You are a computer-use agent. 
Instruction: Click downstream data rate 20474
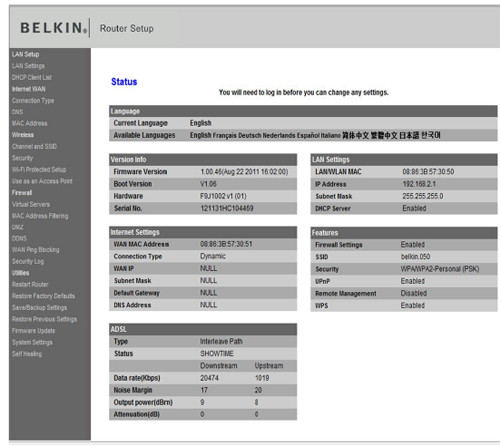[209, 378]
